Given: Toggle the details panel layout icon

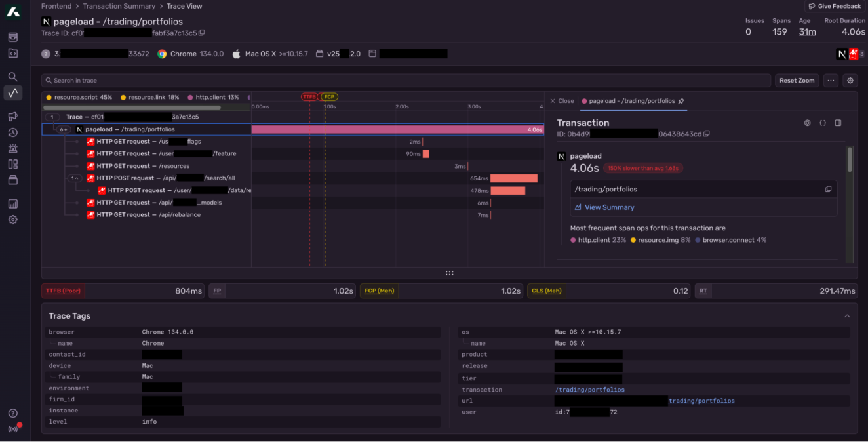Looking at the screenshot, I should coord(838,123).
